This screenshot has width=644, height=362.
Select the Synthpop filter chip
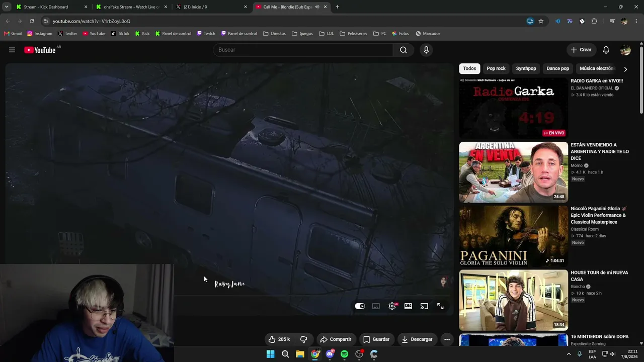coord(526,68)
